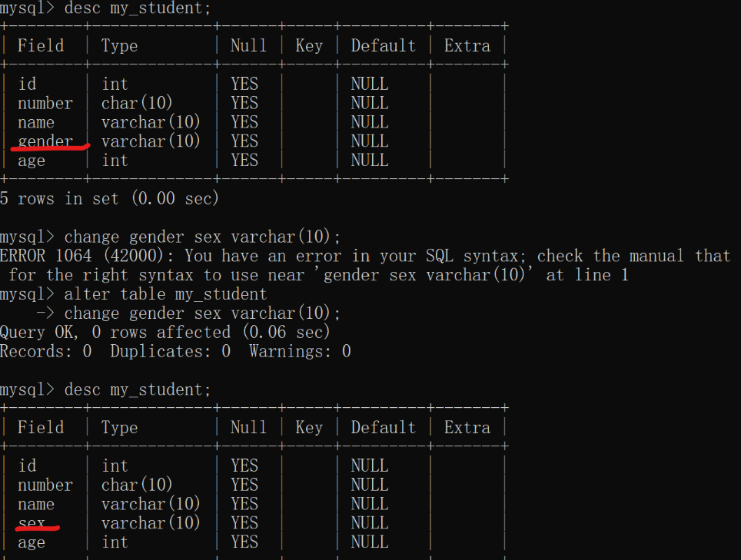Click the underlined 'sex' field in second table
The image size is (741, 560).
(x=32, y=523)
